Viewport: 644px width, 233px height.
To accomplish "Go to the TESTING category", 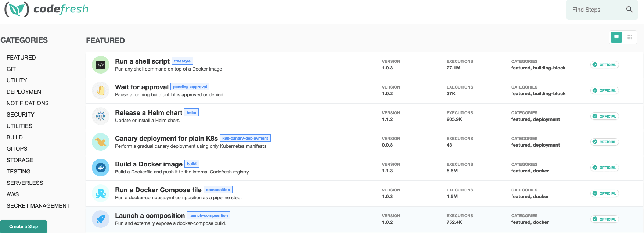I will click(x=19, y=172).
